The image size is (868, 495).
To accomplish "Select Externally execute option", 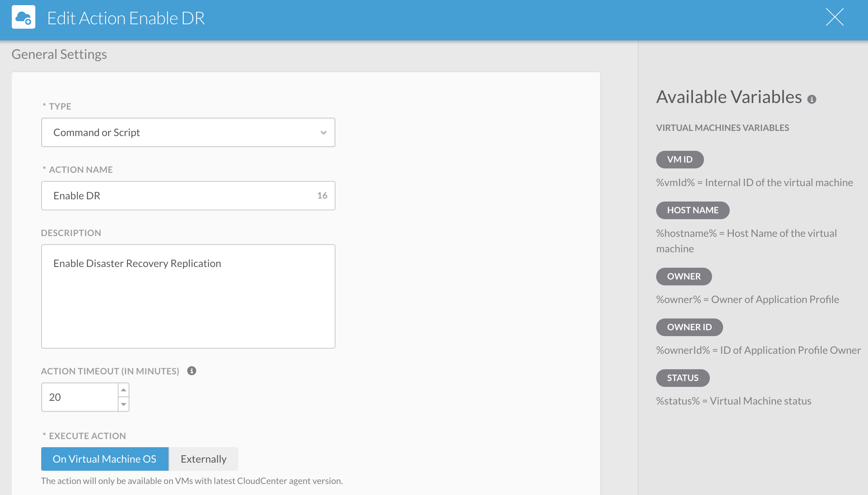I will pyautogui.click(x=203, y=459).
